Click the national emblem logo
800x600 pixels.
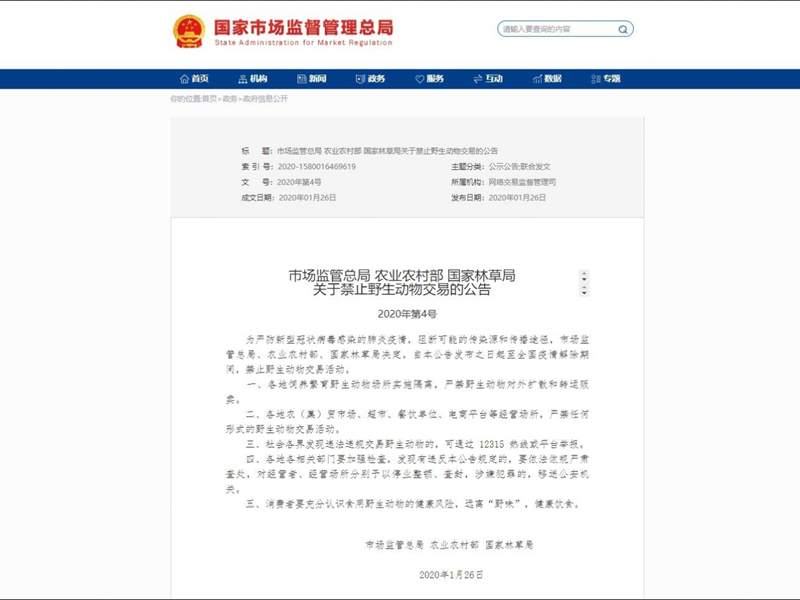pos(189,32)
